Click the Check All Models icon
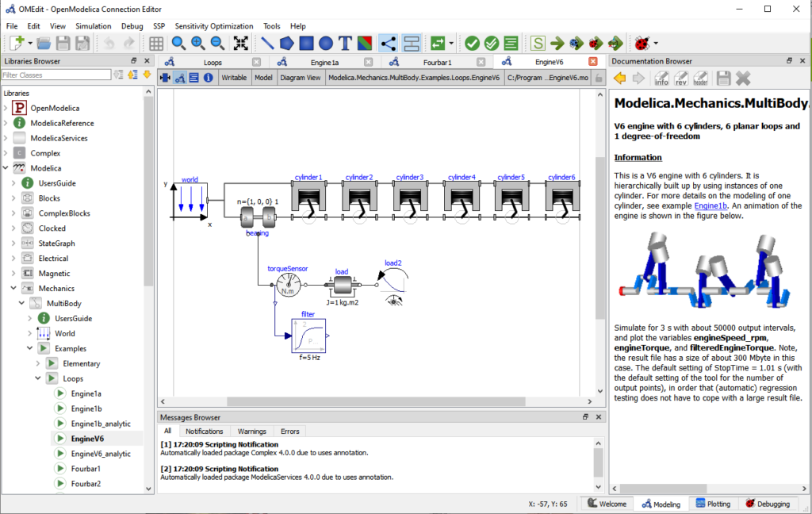 click(492, 44)
